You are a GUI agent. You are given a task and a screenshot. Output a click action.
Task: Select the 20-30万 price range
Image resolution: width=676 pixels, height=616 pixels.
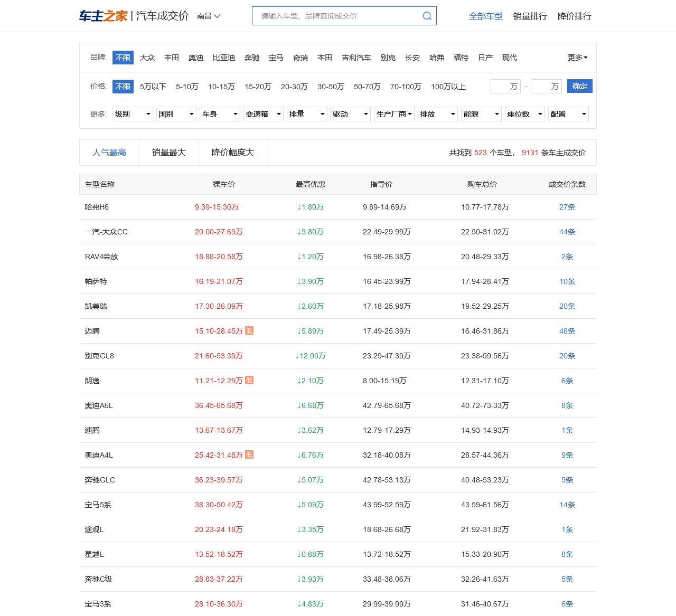point(294,87)
